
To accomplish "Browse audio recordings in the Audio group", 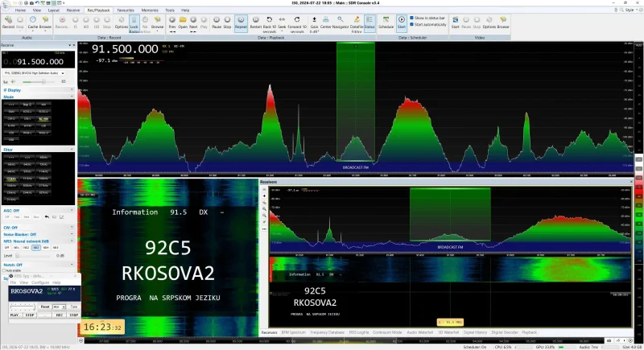I will point(45,23).
